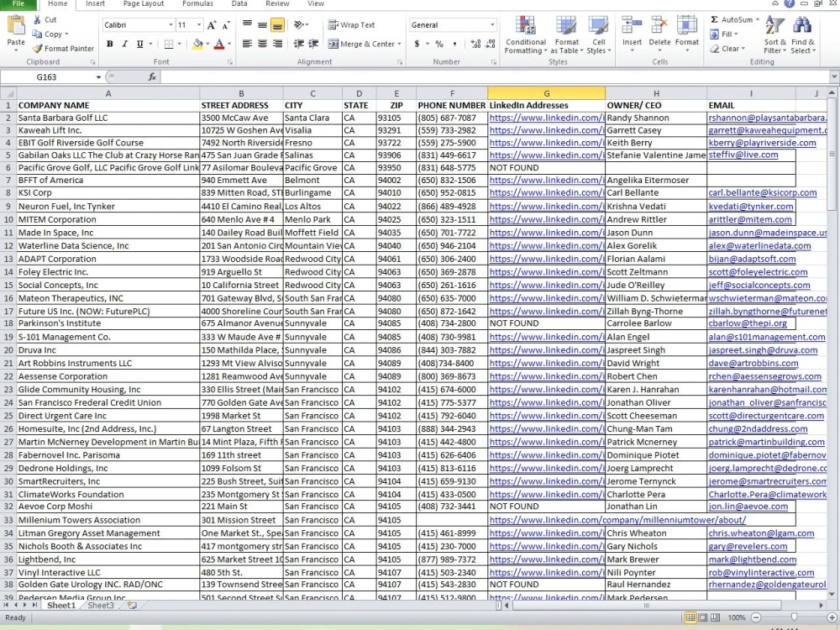
Task: Toggle Italic formatting button
Action: pos(125,44)
